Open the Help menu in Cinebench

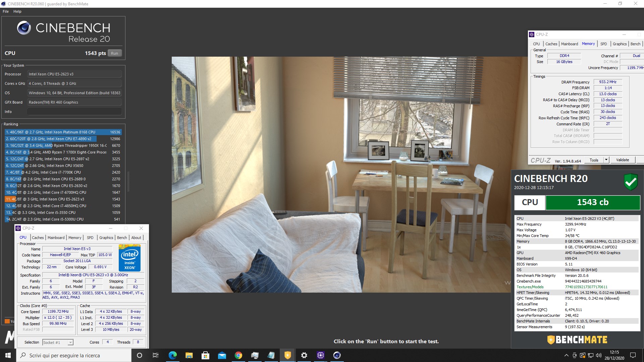[17, 11]
